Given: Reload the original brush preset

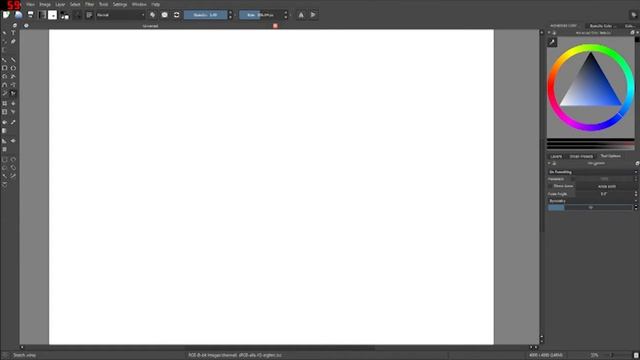Looking at the screenshot, I should [176, 15].
